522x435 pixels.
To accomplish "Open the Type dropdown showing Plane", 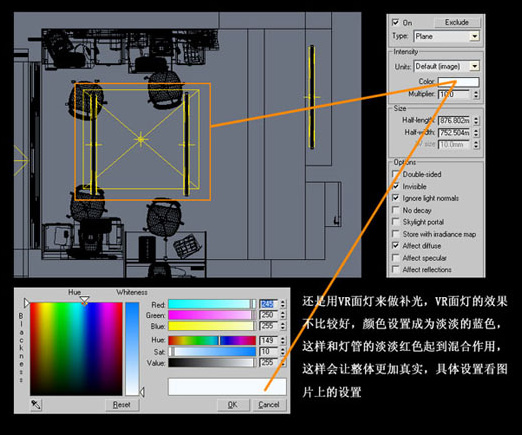I will tap(447, 36).
